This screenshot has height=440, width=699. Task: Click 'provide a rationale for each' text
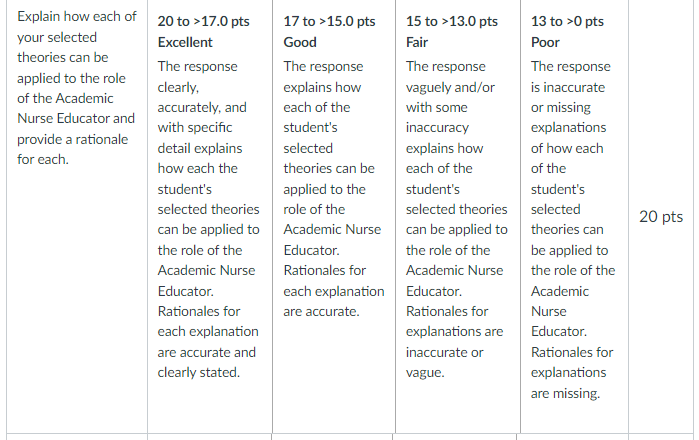coord(72,149)
